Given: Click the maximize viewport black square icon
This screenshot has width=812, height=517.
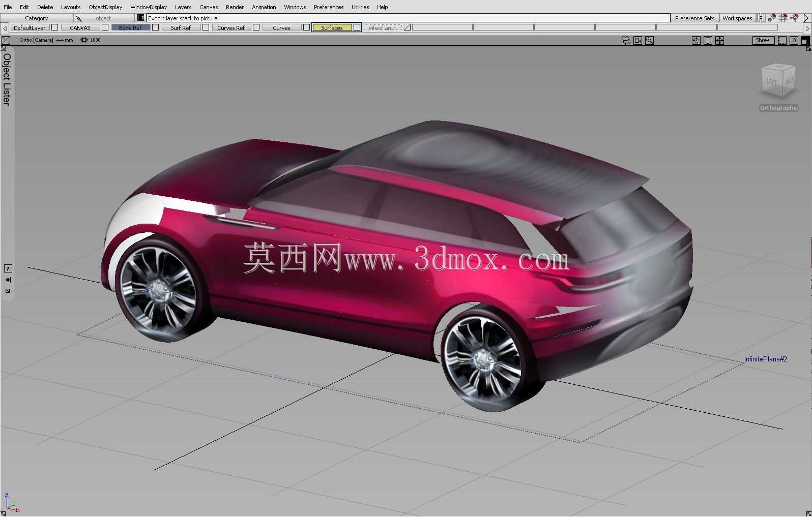Looking at the screenshot, I should pos(805,40).
